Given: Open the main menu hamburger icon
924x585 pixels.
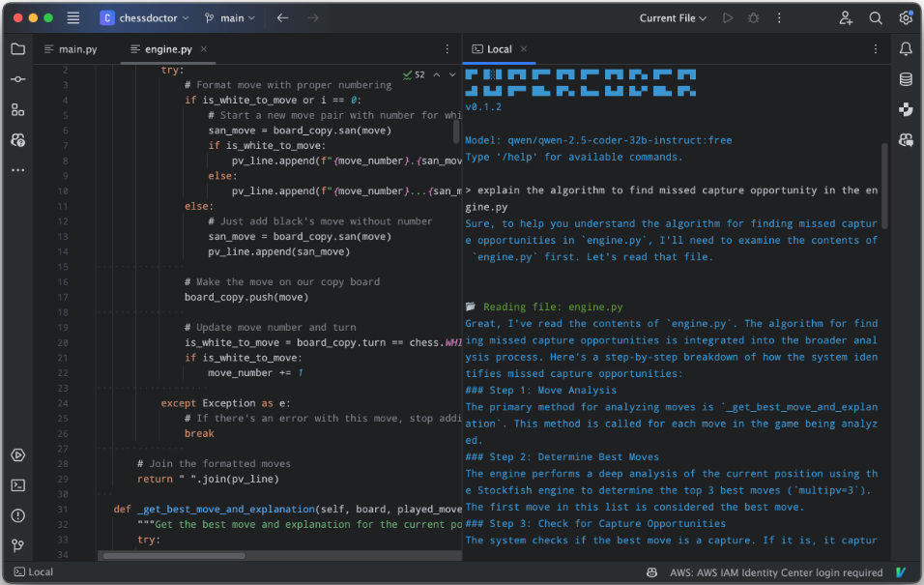Looking at the screenshot, I should pyautogui.click(x=73, y=18).
